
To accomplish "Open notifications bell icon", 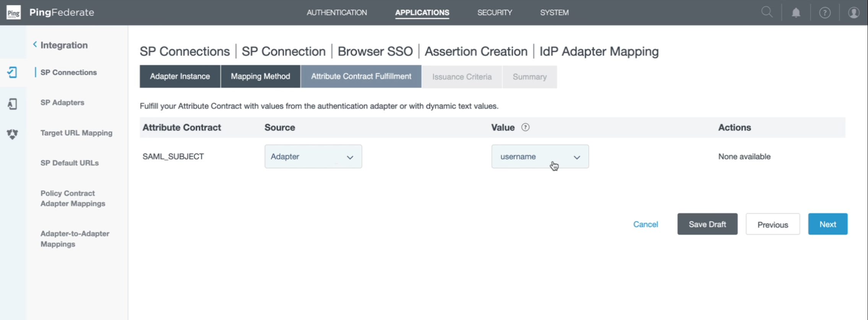I will [x=796, y=13].
